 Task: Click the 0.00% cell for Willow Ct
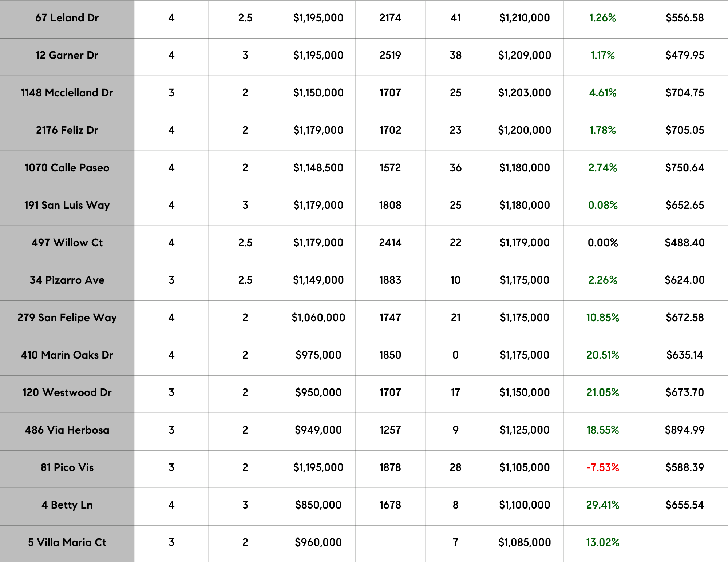click(x=602, y=243)
